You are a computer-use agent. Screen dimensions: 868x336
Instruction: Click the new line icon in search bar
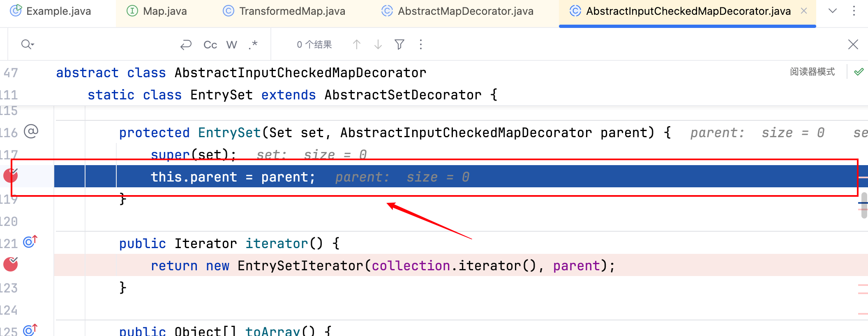(x=186, y=45)
